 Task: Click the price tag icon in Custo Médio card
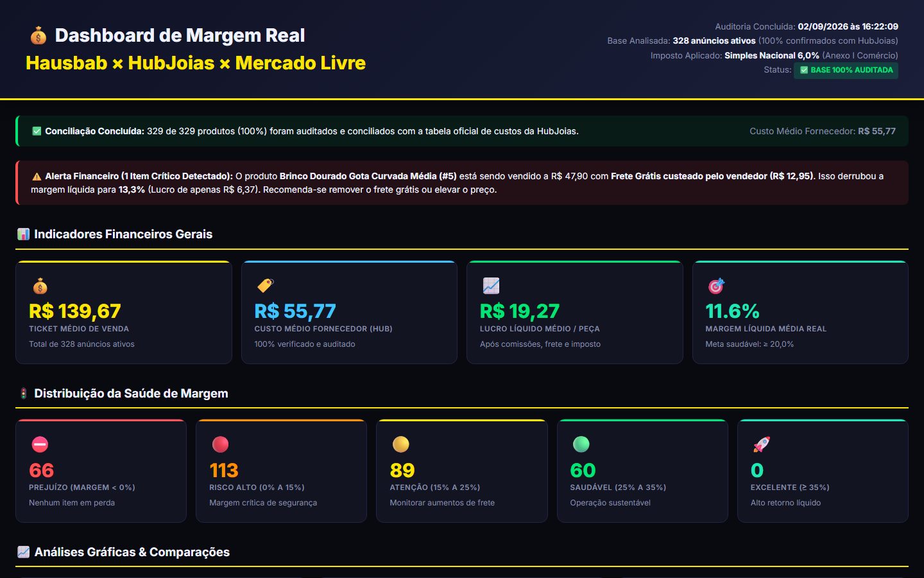(266, 286)
